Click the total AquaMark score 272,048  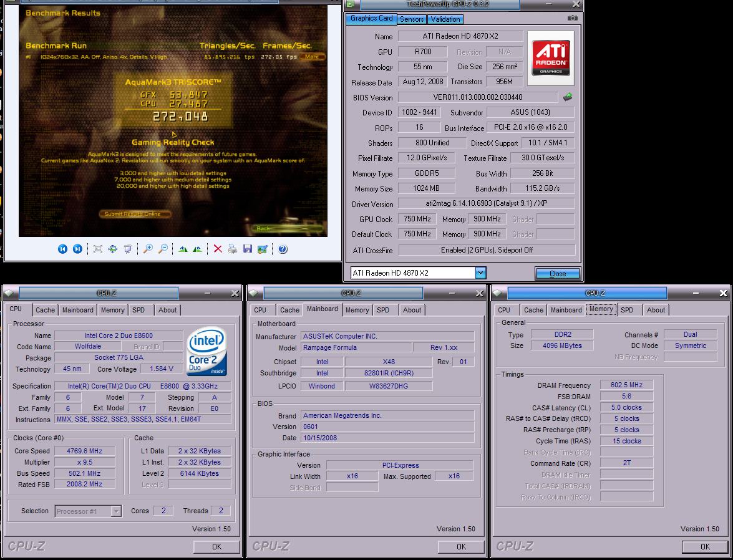(x=180, y=117)
